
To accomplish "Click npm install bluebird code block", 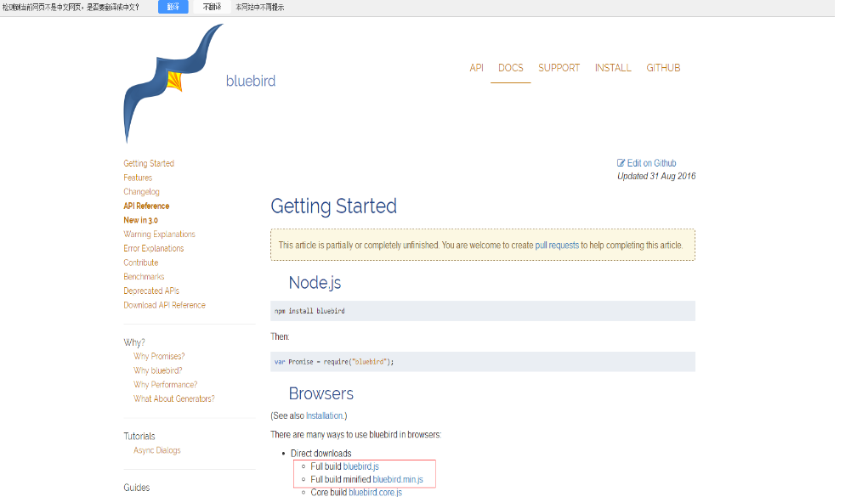I will click(483, 311).
